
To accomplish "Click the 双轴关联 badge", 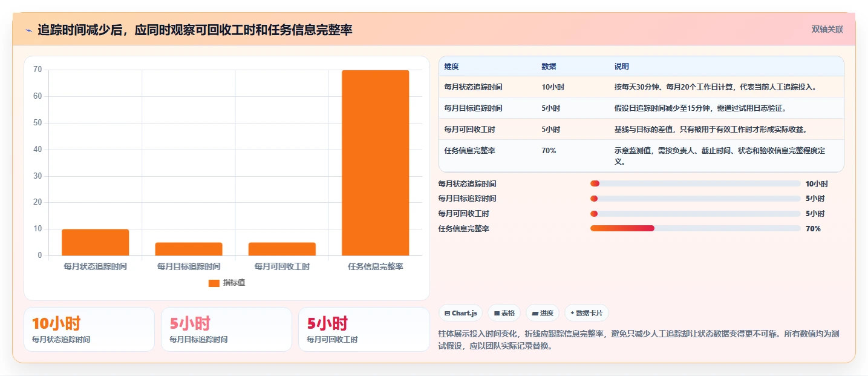I will 827,30.
